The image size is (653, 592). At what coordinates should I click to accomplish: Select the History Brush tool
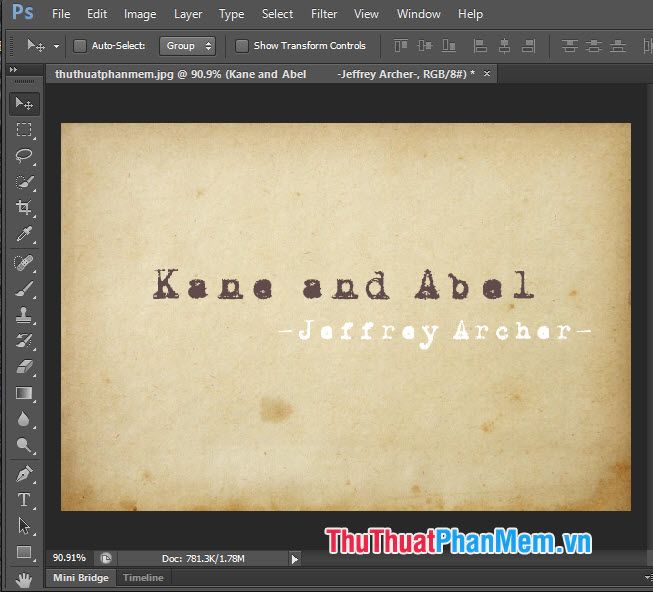tap(24, 341)
